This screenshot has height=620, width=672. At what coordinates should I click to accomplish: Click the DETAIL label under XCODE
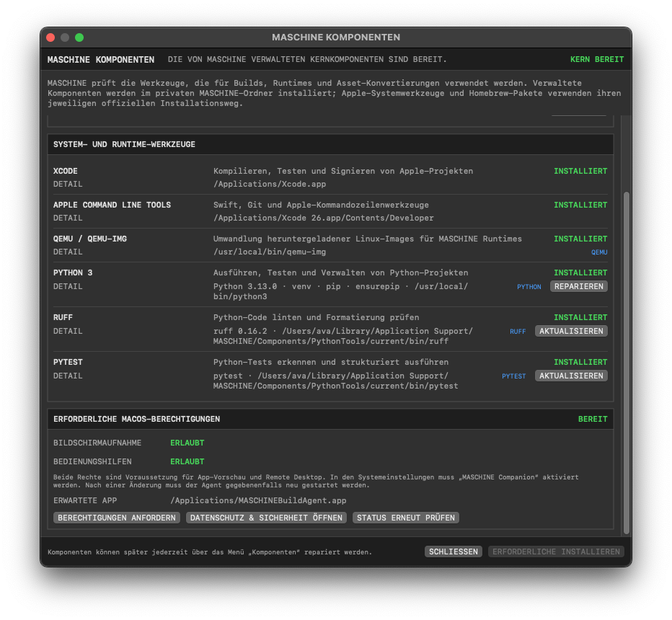click(68, 184)
